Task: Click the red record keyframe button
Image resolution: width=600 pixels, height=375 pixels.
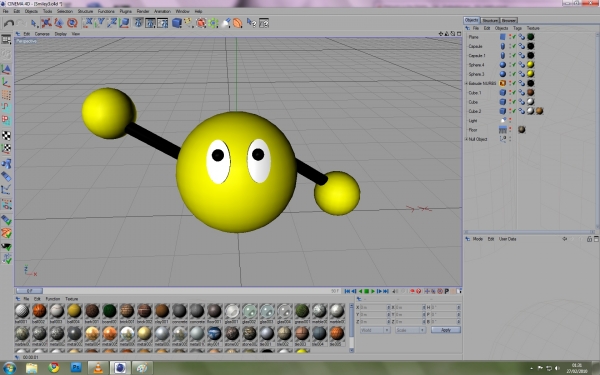Action: (x=412, y=291)
